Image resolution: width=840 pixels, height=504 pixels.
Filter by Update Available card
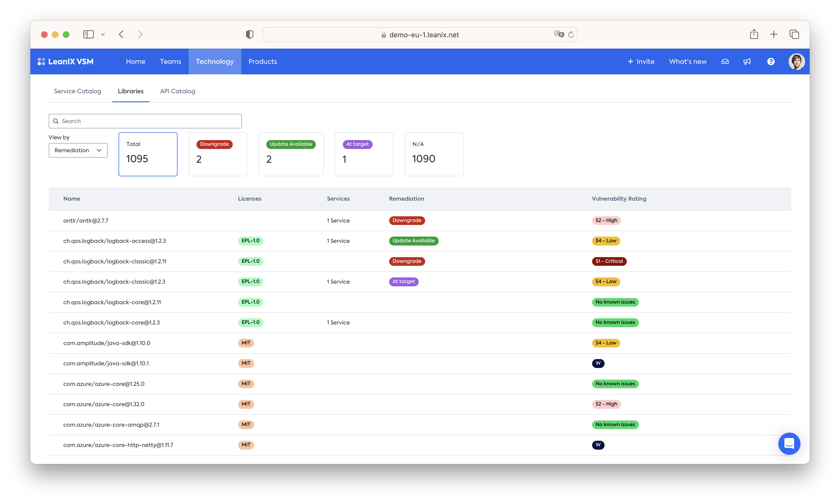291,154
